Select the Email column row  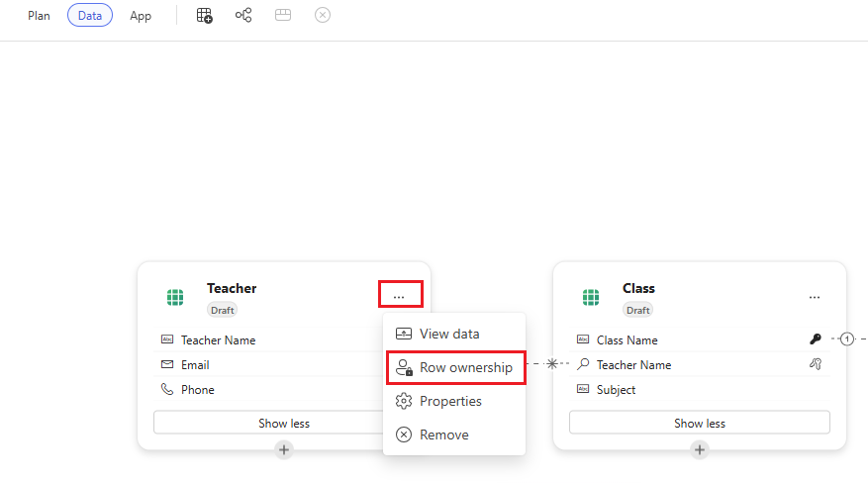(x=268, y=364)
